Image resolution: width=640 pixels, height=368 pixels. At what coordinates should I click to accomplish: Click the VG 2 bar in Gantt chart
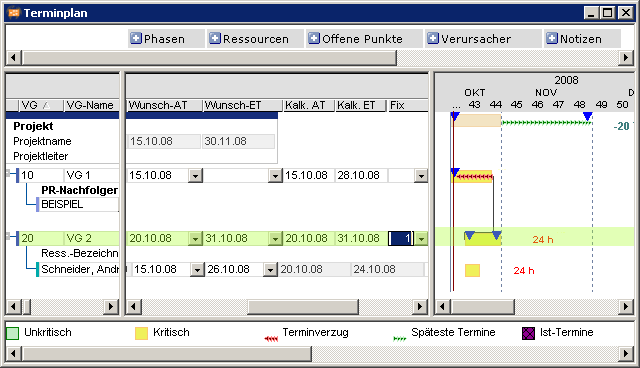[483, 239]
